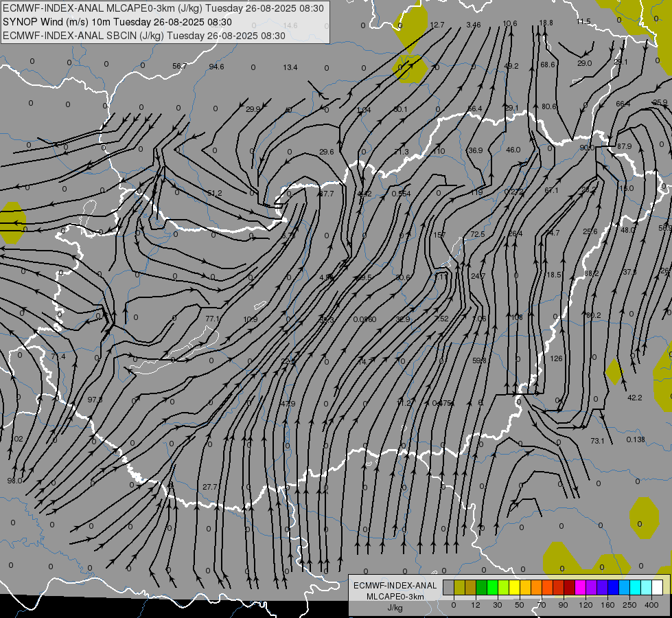Pick the magenta swatch in the color legend
This screenshot has height=618, width=672.
pos(580,587)
